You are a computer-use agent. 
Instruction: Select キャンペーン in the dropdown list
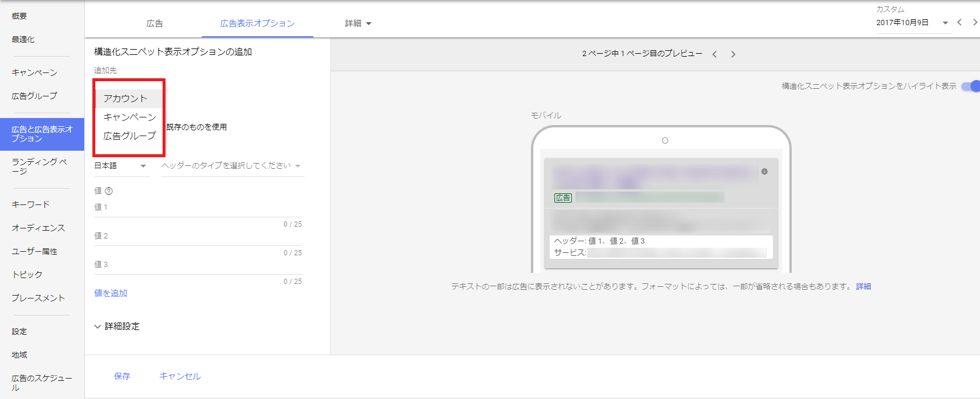[129, 117]
